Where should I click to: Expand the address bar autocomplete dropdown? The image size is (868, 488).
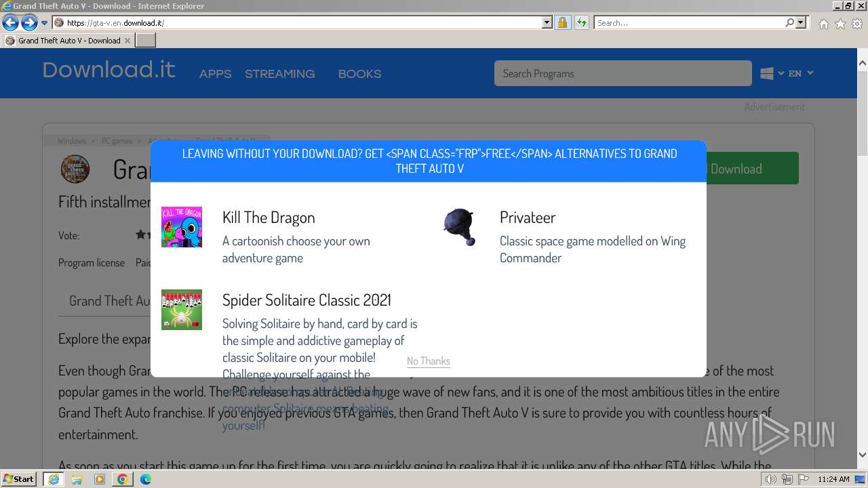547,22
